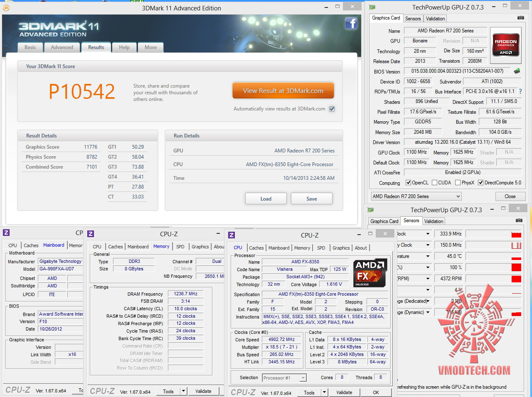This screenshot has height=397, width=532.
Task: Click View Result at 3DMark.com button
Action: click(x=283, y=91)
